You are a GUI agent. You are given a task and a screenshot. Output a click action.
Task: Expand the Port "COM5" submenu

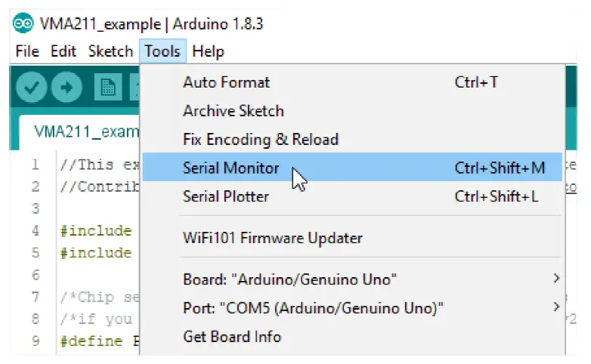pos(313,307)
